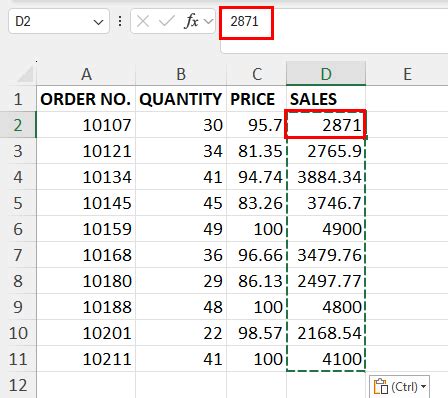Open Paste Options dropdown arrow

pos(424,387)
